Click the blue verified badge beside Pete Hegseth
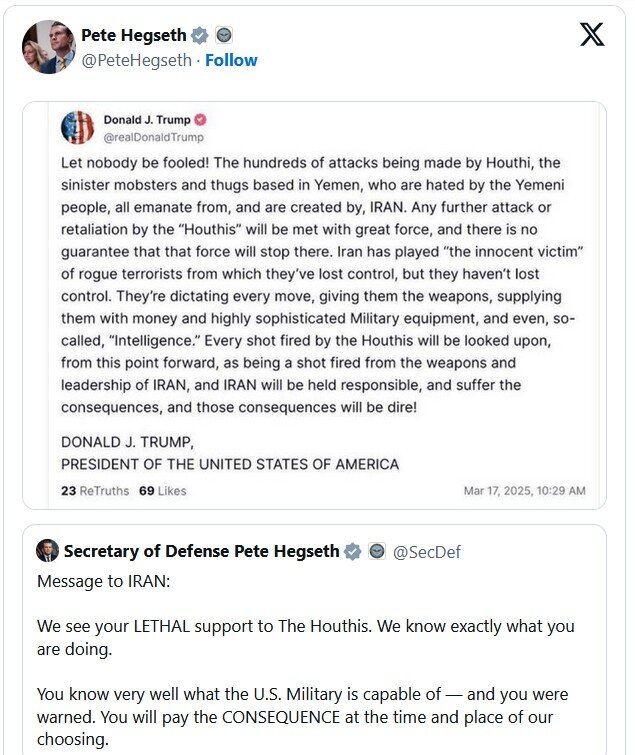The height and width of the screenshot is (755, 635). tap(200, 36)
